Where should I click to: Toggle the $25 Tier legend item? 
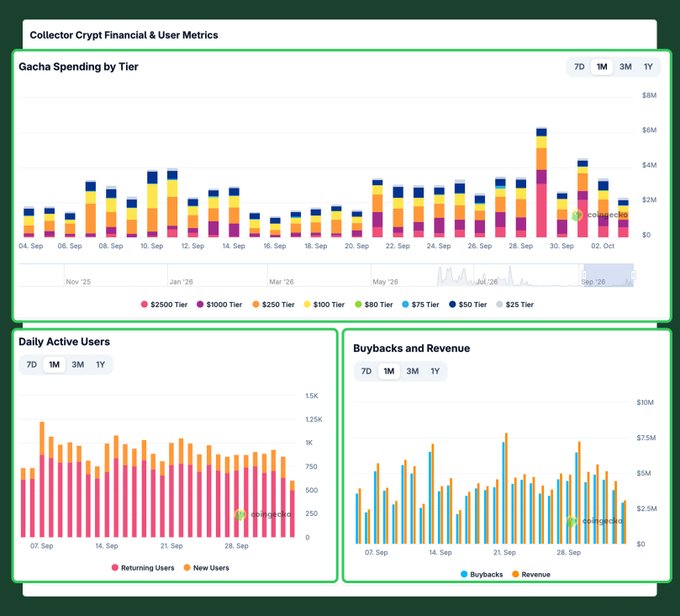tap(515, 305)
